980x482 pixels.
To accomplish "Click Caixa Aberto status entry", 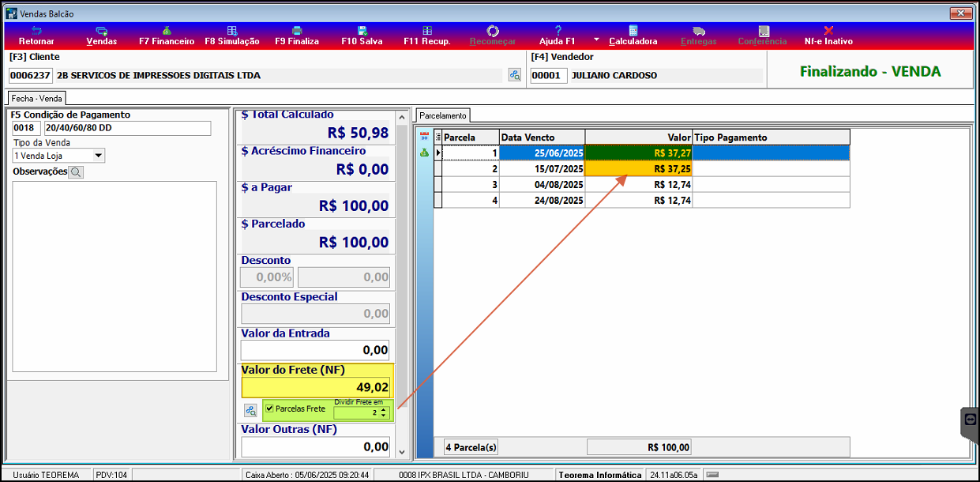I will click(306, 475).
